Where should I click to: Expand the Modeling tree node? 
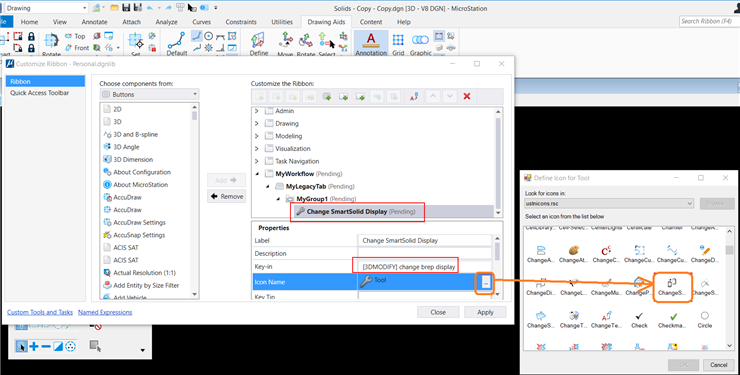click(257, 136)
